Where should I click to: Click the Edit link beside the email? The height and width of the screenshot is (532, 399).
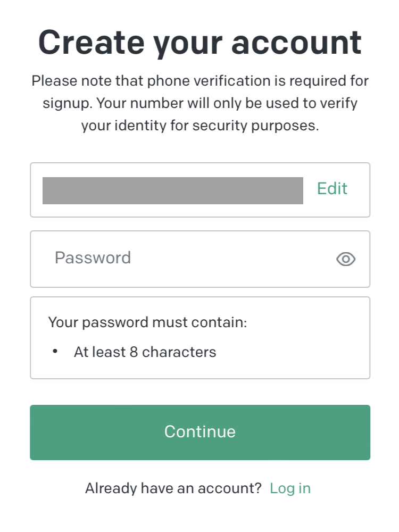tap(332, 189)
